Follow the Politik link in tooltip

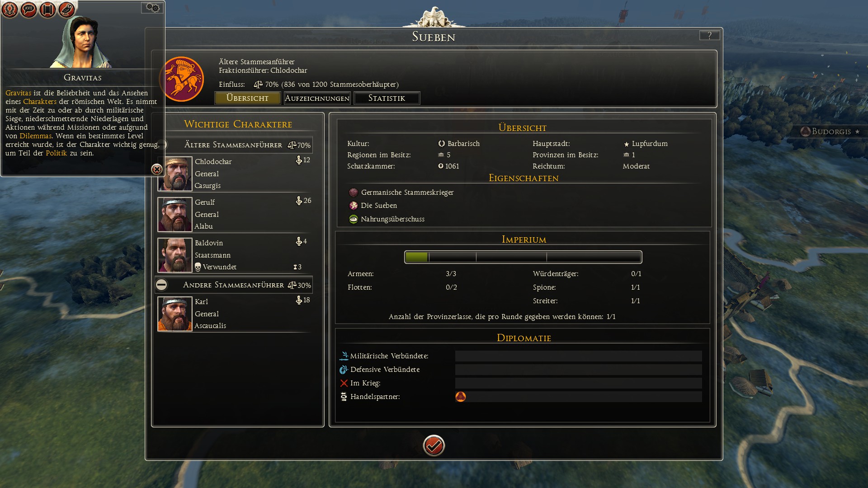coord(56,153)
